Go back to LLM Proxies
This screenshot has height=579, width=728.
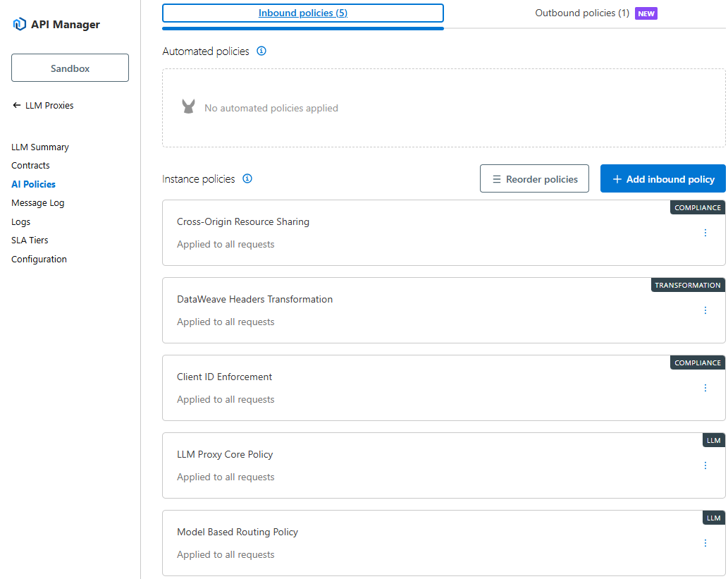point(49,106)
